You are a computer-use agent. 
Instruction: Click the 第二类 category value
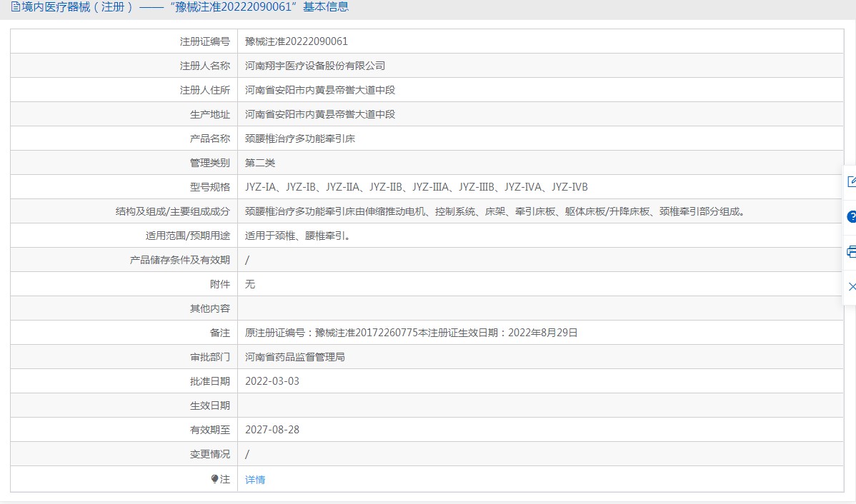tap(260, 163)
